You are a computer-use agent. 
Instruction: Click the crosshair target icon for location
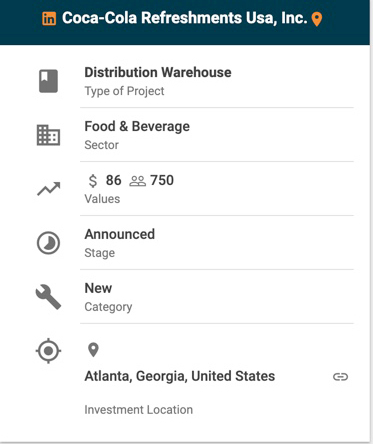(x=48, y=351)
